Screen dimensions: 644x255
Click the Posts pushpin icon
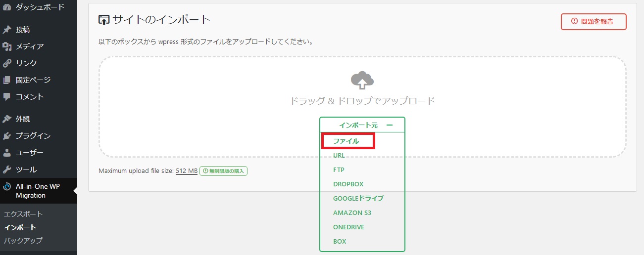pyautogui.click(x=7, y=30)
